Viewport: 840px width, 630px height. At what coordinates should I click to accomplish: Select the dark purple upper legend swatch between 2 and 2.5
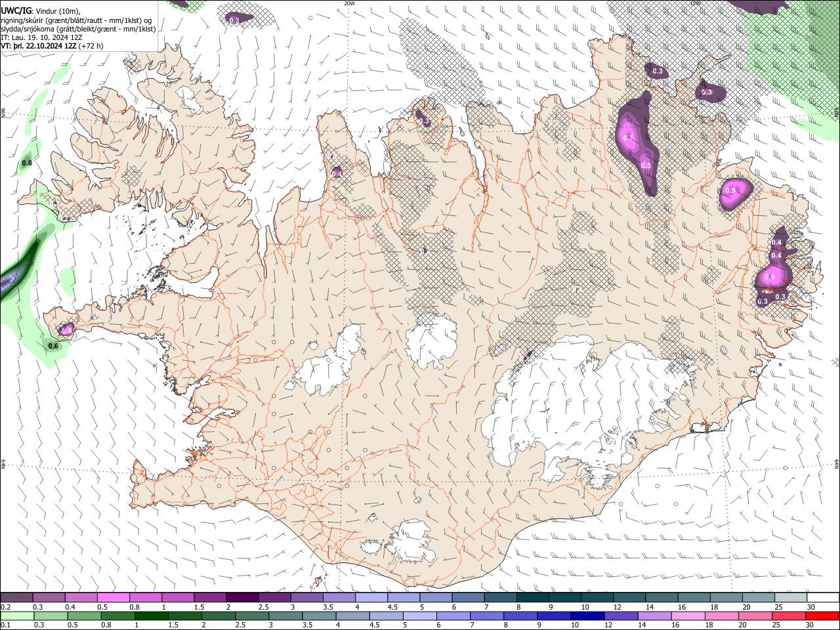point(242,598)
